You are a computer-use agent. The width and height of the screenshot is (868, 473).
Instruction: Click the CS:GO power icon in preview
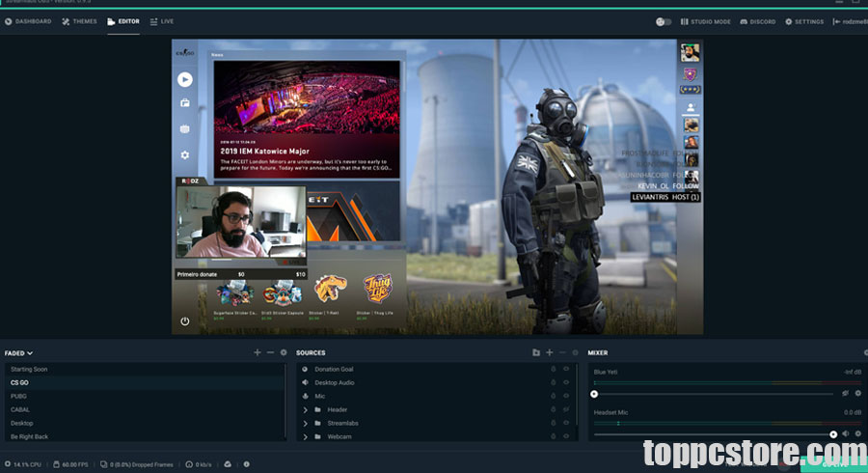(x=185, y=321)
